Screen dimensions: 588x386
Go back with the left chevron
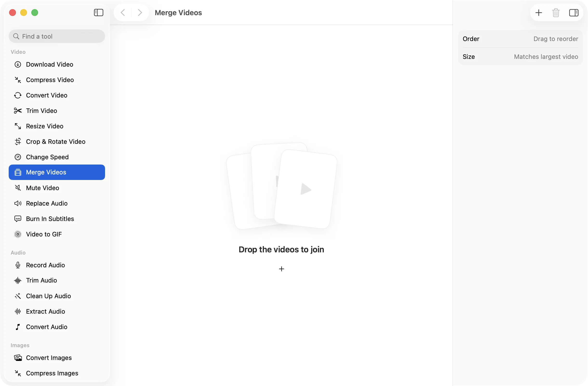point(123,13)
